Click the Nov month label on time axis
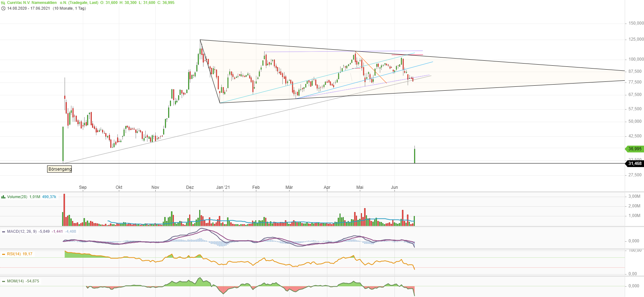The image size is (644, 297). [155, 187]
